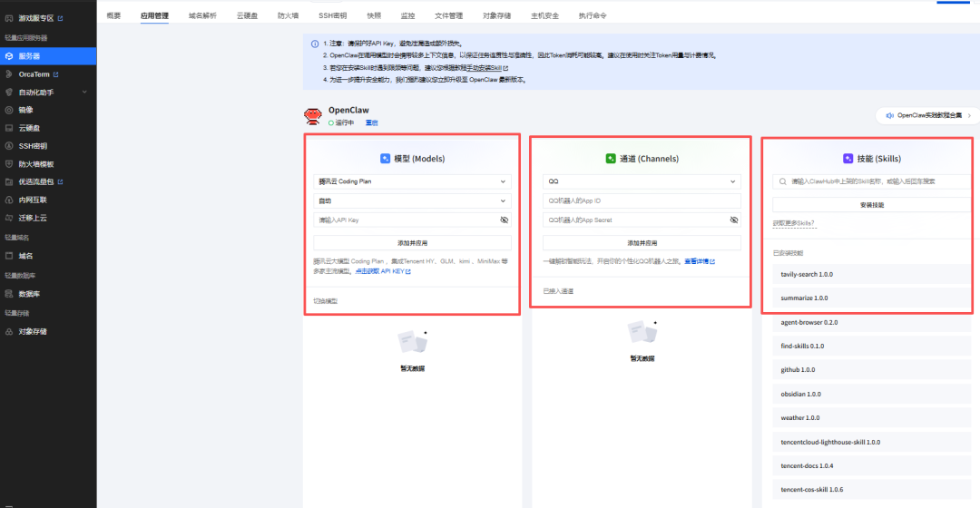Viewport: 980px width, 508px height.
Task: Open the 查看详情 link in Channels
Action: click(x=700, y=262)
